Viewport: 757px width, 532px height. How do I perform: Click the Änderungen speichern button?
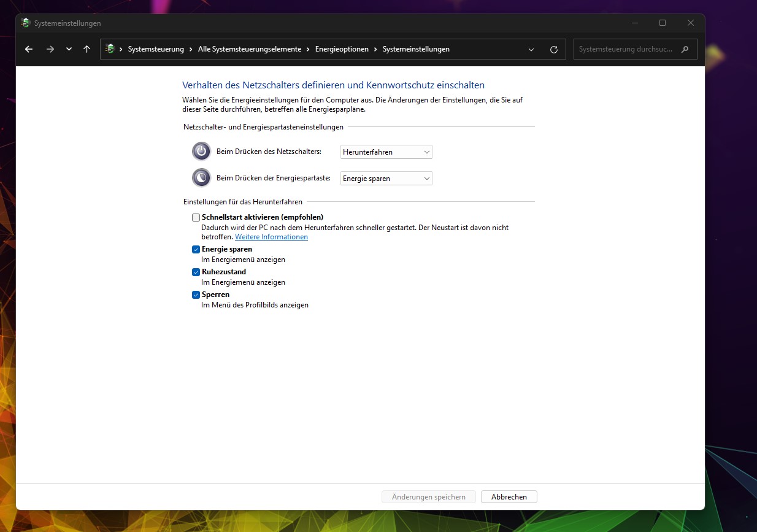pos(429,497)
